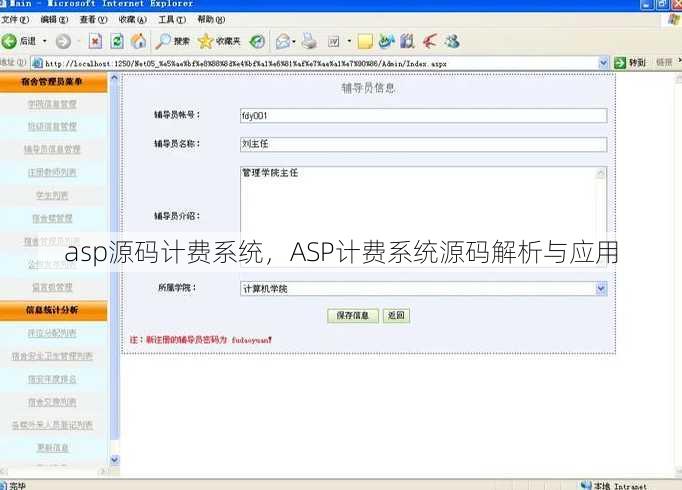Open the 收藏(A) menu
The height and width of the screenshot is (490, 682).
coord(133,20)
